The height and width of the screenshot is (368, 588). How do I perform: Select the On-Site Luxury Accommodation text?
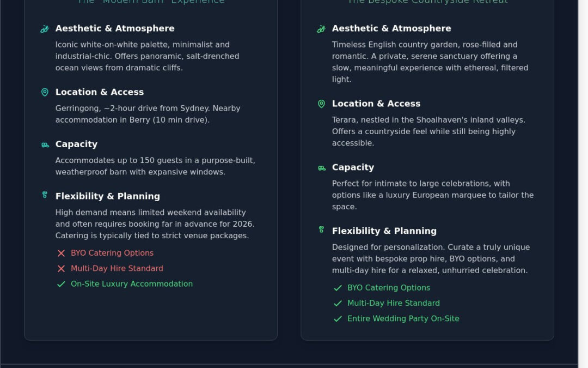coord(132,284)
